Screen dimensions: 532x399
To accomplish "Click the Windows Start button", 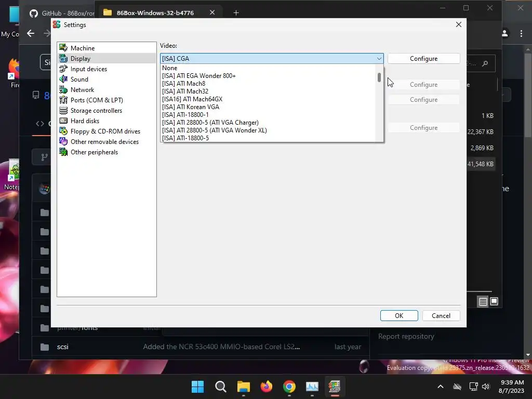I will click(x=197, y=387).
